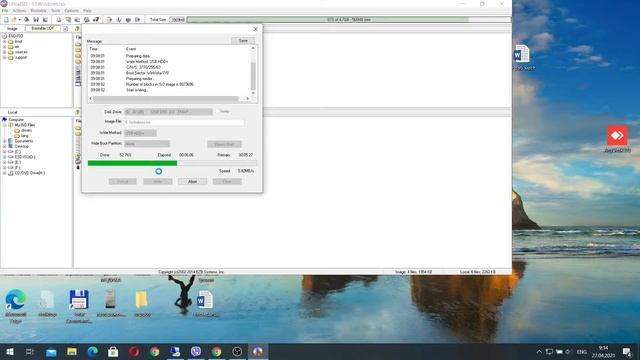Click the Burn CD/DVD image toolbar icon
640x360 pixels.
pyautogui.click(x=87, y=20)
